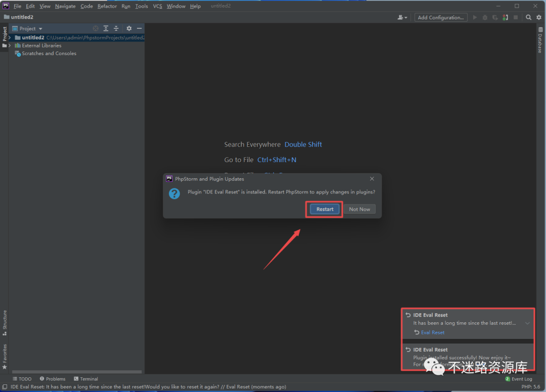Image resolution: width=546 pixels, height=392 pixels.
Task: Click Collapse All icon in the Project panel
Action: tap(116, 28)
